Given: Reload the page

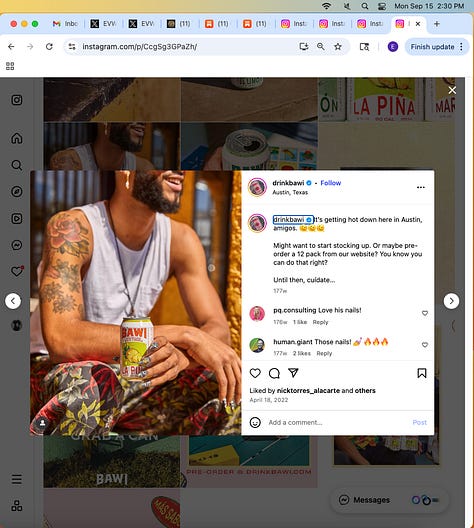Looking at the screenshot, I should click(49, 46).
